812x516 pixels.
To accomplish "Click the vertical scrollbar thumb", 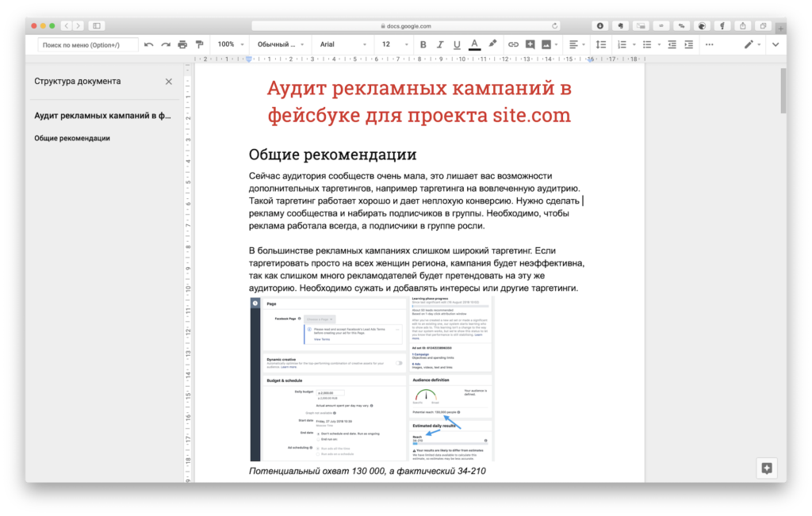I will [783, 90].
